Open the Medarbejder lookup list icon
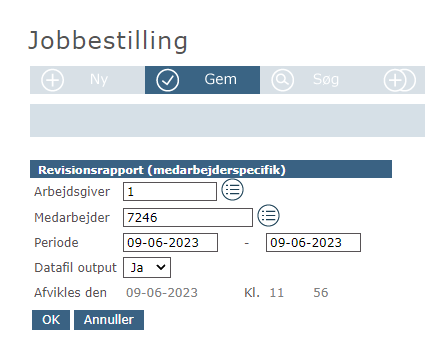425x364 pixels. pyautogui.click(x=268, y=215)
